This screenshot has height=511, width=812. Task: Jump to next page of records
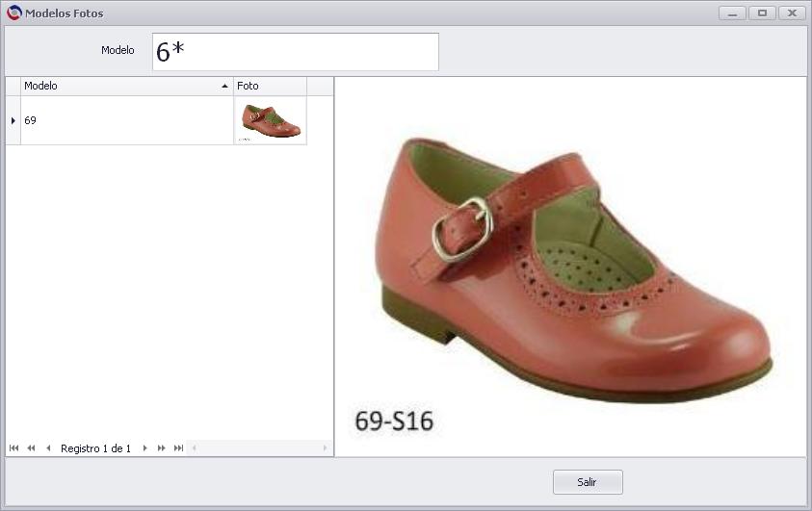pyautogui.click(x=162, y=447)
